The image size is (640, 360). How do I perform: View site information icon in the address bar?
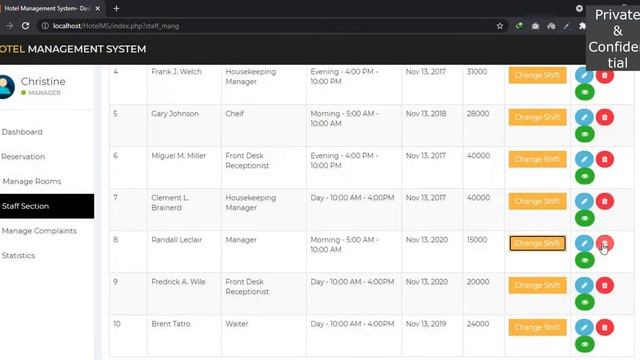[45, 26]
